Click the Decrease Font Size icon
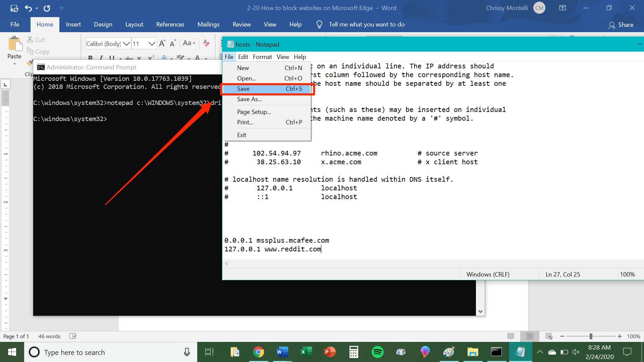This screenshot has height=362, width=644. click(173, 43)
